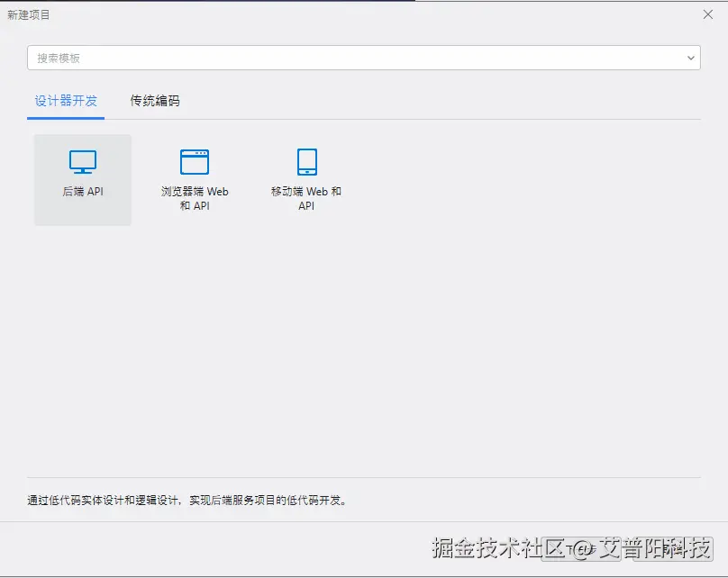The height and width of the screenshot is (578, 728).
Task: Select the 移动端 Web 和 API card
Action: coord(305,179)
